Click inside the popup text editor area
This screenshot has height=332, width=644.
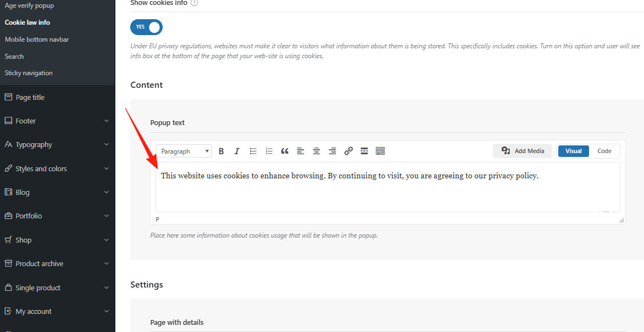click(x=387, y=192)
